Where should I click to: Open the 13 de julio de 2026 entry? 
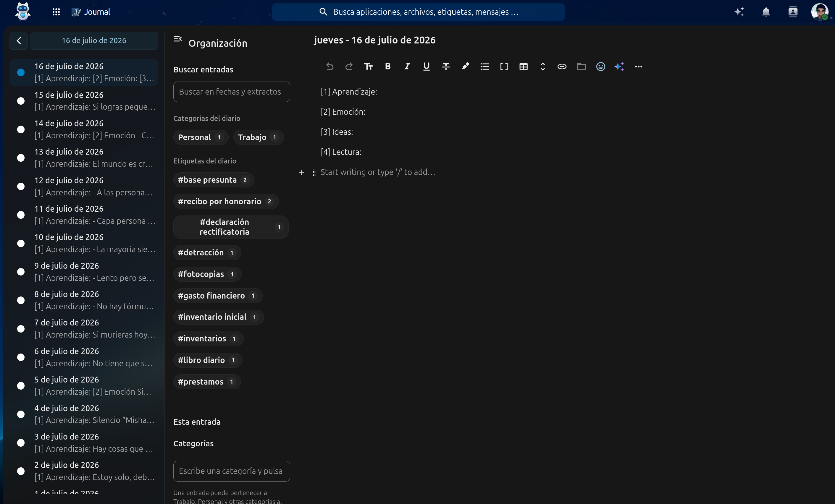coord(84,158)
